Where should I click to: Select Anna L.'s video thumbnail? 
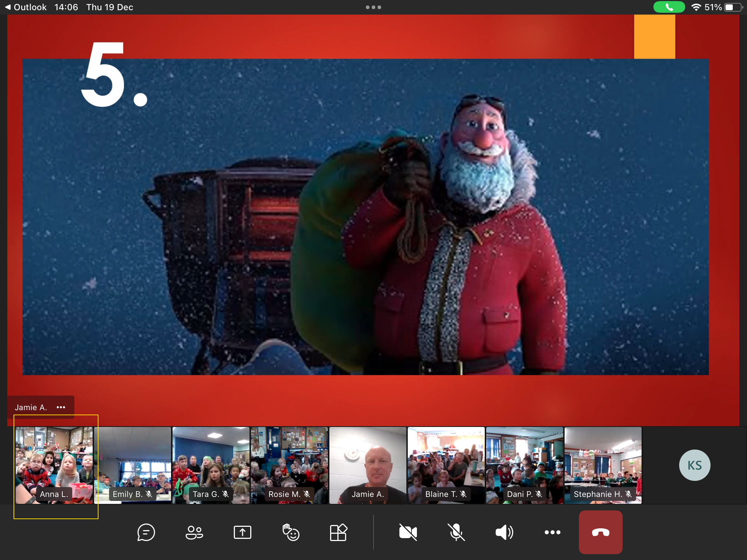(54, 465)
